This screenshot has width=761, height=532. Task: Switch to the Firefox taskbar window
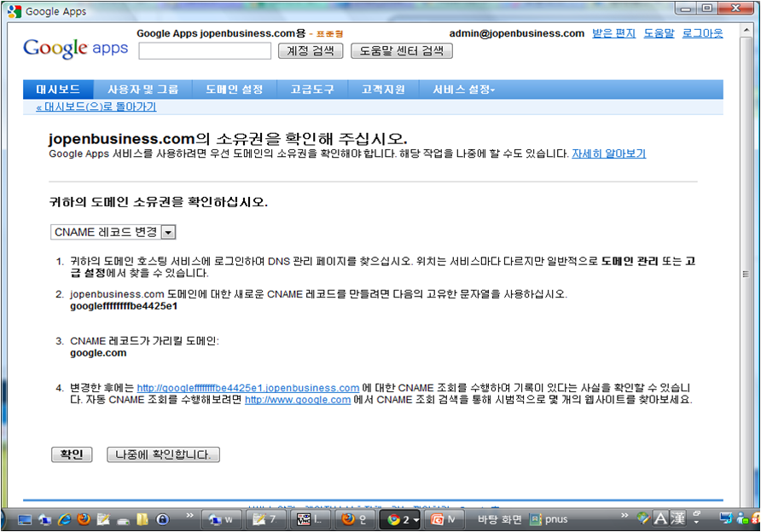pos(354,519)
